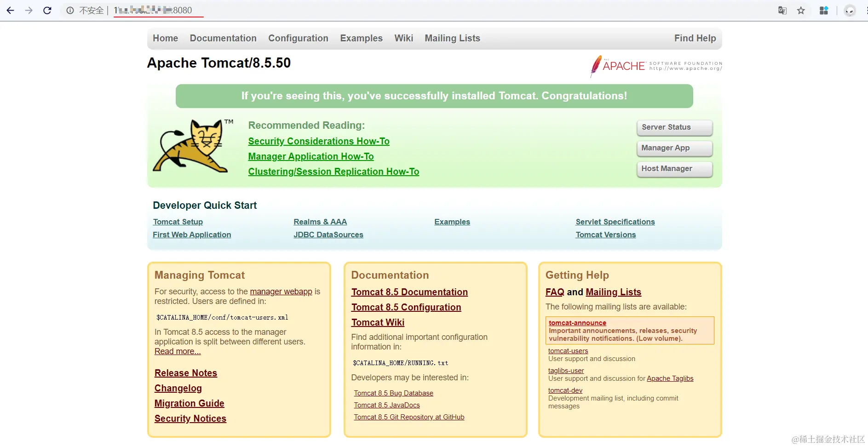The image size is (868, 447).
Task: Open the tomcat-users mailing list link
Action: pyautogui.click(x=568, y=351)
